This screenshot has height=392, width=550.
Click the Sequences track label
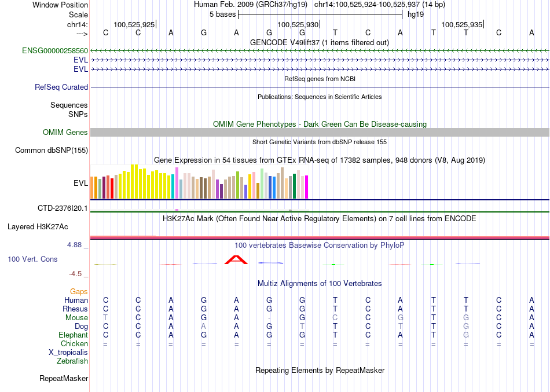pos(69,105)
